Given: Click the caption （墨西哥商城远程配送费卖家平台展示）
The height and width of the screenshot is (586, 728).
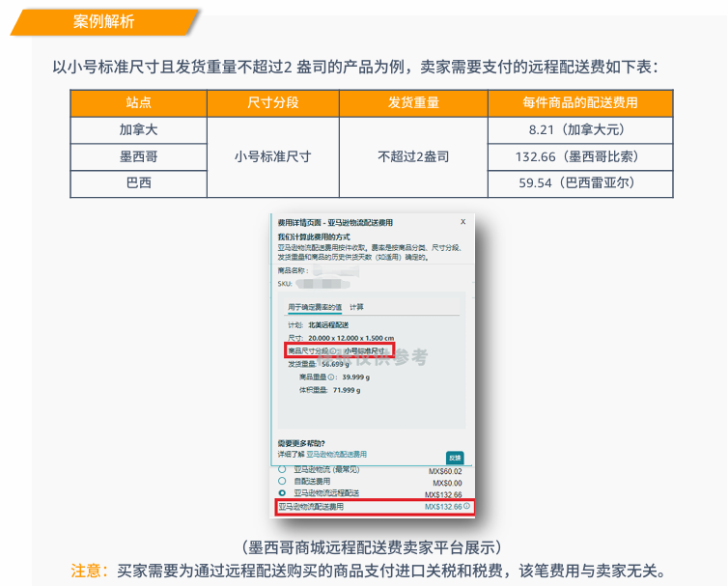Looking at the screenshot, I should tap(373, 547).
